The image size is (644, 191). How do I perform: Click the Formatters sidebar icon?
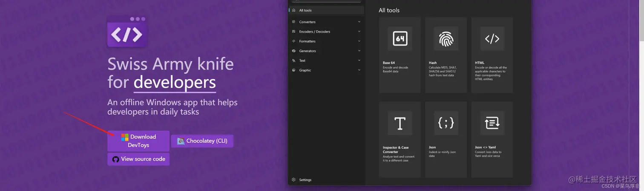pos(294,41)
